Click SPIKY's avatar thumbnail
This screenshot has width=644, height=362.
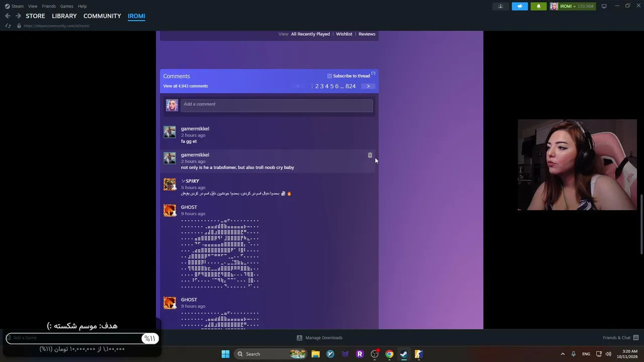170,184
